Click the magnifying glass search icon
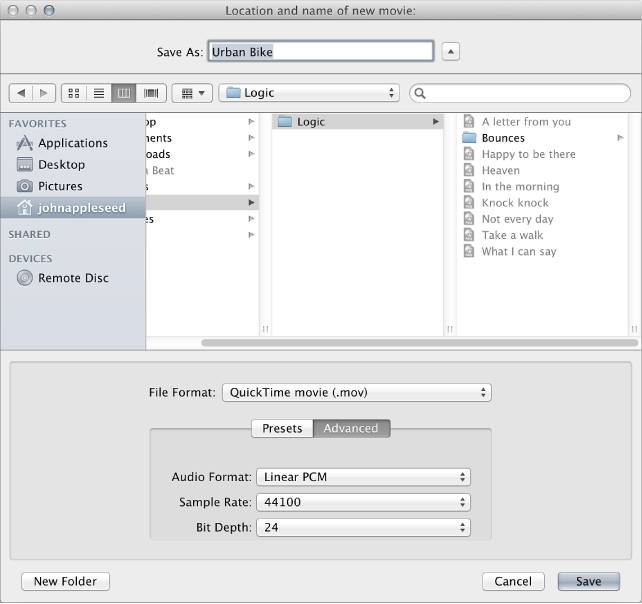The width and height of the screenshot is (642, 604). (x=420, y=94)
